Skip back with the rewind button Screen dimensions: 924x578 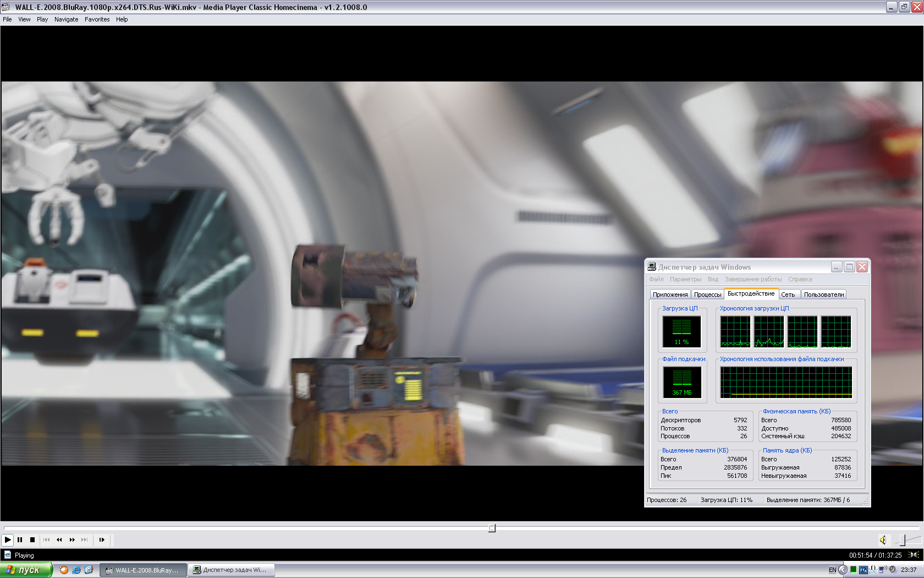59,540
